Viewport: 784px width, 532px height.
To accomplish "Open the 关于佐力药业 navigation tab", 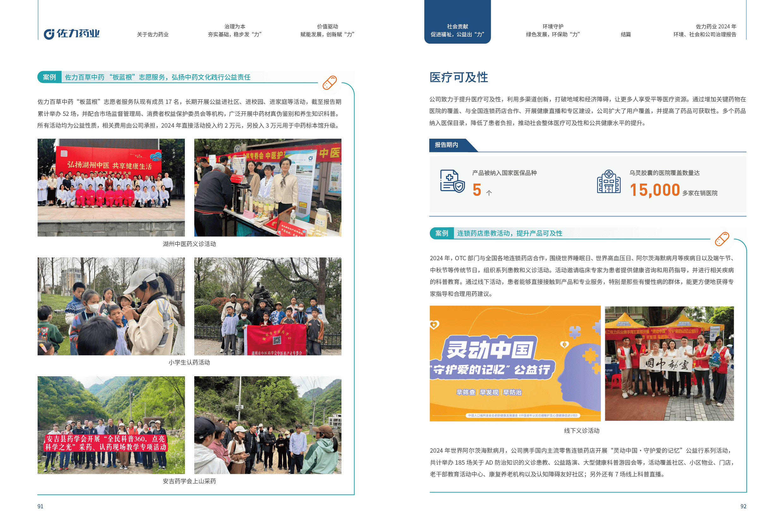I will pos(153,34).
